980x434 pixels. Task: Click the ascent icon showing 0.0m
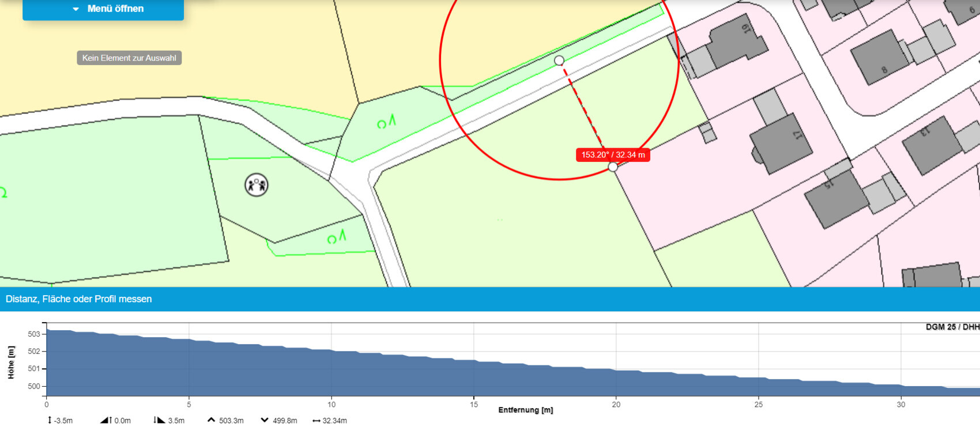pos(104,420)
